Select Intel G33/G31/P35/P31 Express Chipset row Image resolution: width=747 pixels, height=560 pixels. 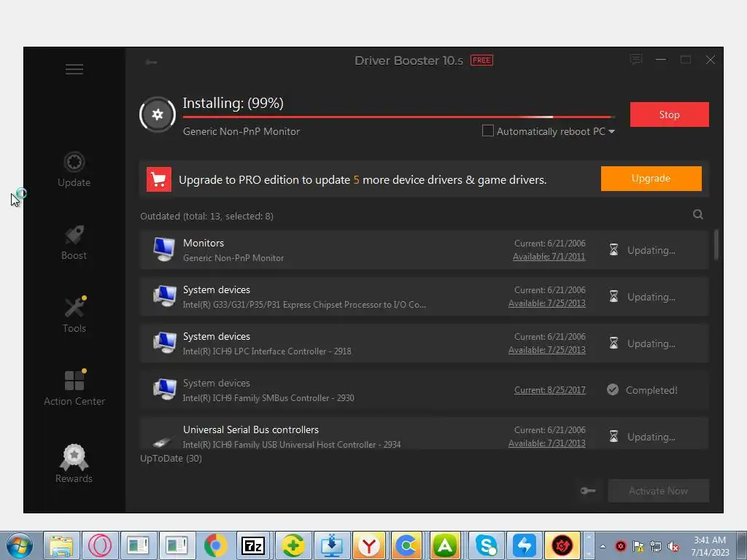(425, 297)
